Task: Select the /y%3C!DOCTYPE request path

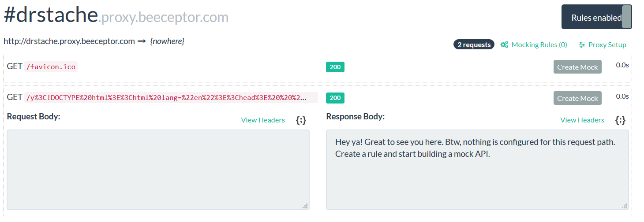Action: click(171, 98)
